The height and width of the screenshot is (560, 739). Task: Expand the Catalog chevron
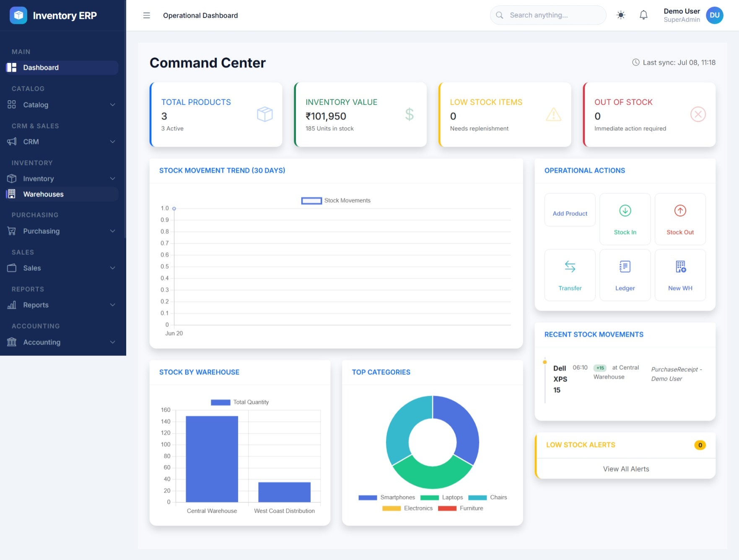tap(112, 104)
